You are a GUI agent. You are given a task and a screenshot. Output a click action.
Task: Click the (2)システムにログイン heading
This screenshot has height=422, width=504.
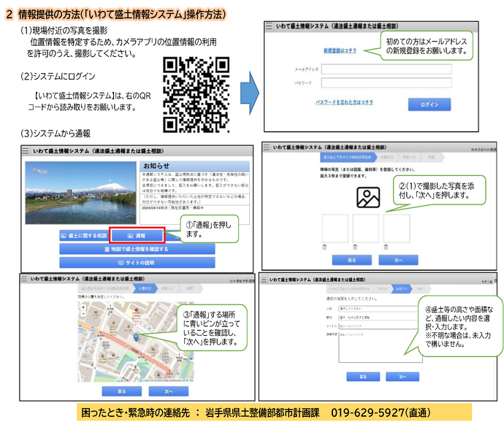point(58,76)
